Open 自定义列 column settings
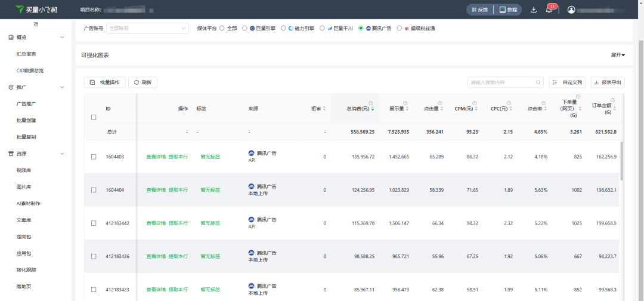Viewport: 644px width, 301px height. [567, 82]
